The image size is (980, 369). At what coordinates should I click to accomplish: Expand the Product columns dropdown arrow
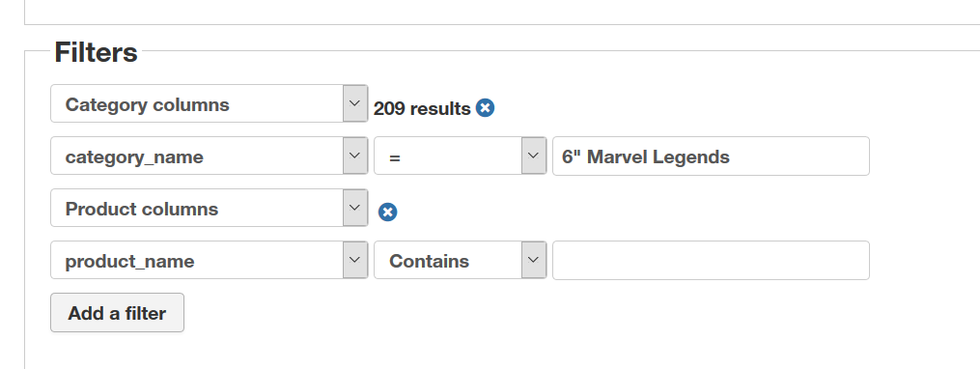355,208
